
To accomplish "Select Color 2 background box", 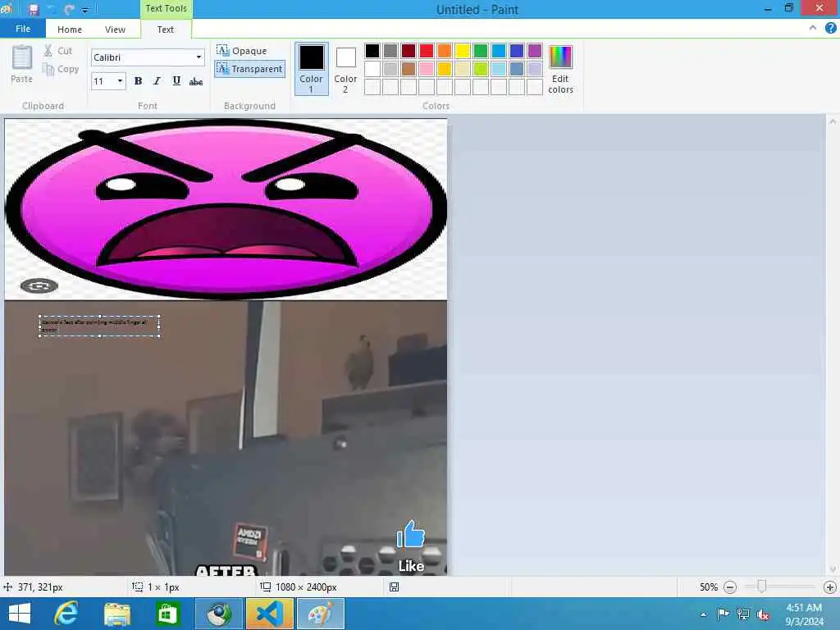I will pyautogui.click(x=345, y=69).
